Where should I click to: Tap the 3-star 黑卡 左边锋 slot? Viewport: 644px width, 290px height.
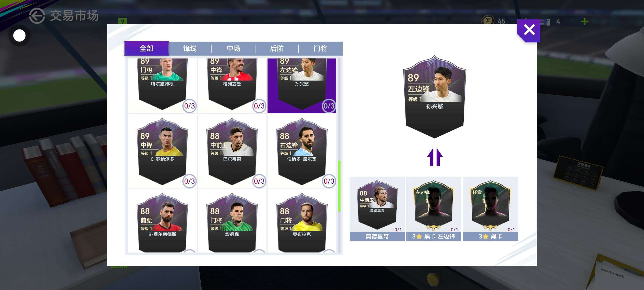(434, 209)
